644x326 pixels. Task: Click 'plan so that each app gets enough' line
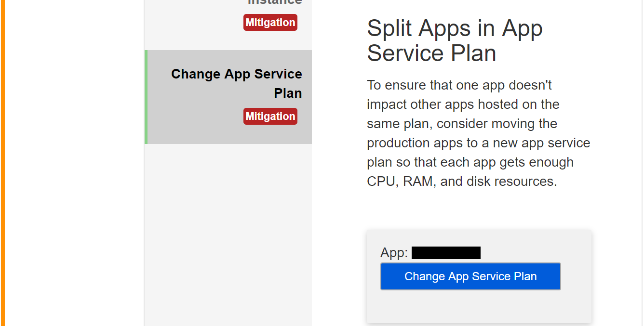point(470,162)
